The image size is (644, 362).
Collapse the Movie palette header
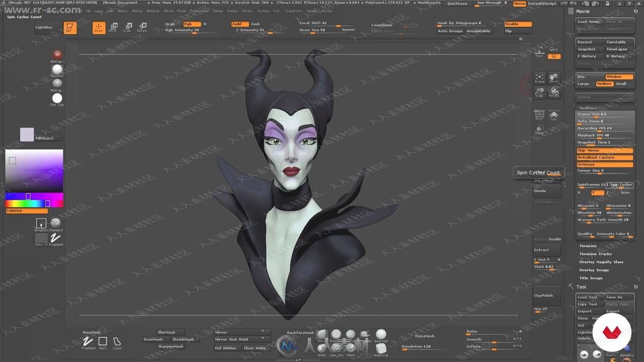coord(583,11)
